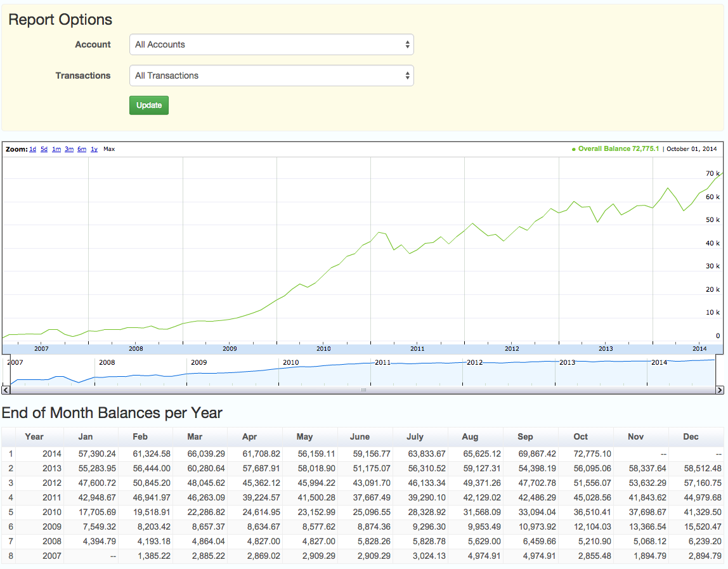Image resolution: width=728 pixels, height=569 pixels.
Task: Zoom chart to 3m range
Action: coord(69,149)
